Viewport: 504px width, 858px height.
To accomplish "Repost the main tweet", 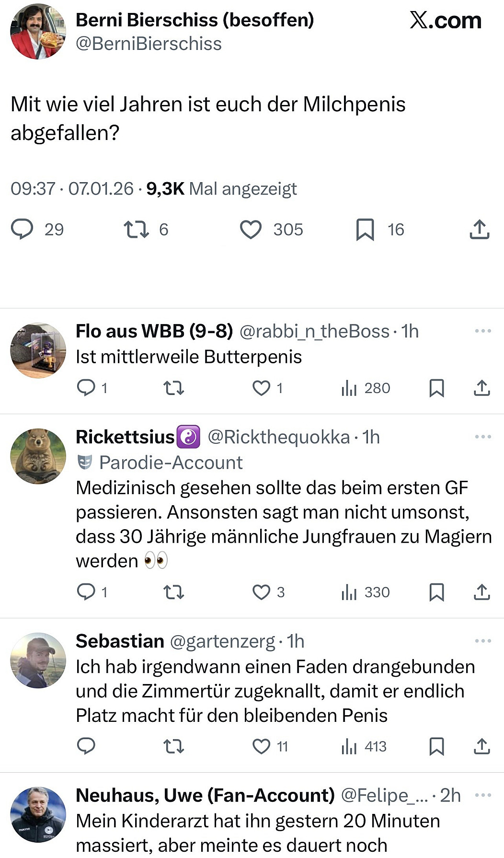I will pos(136,230).
